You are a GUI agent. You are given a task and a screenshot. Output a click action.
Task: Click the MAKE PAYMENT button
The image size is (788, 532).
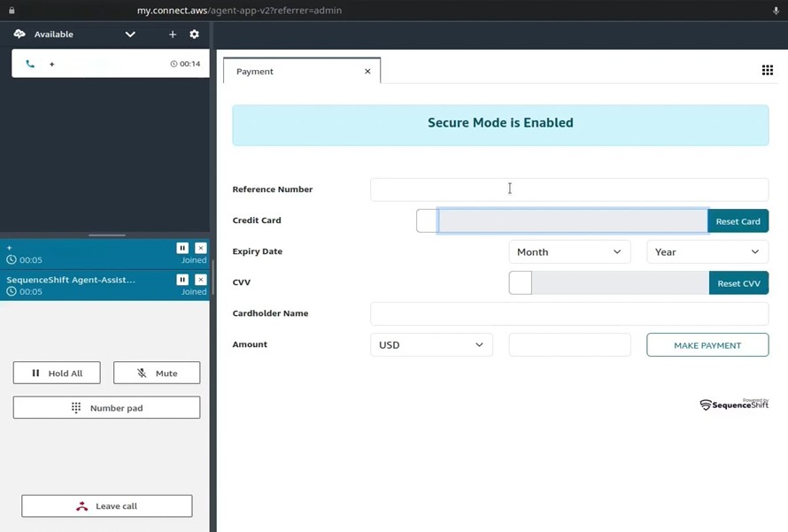tap(707, 345)
